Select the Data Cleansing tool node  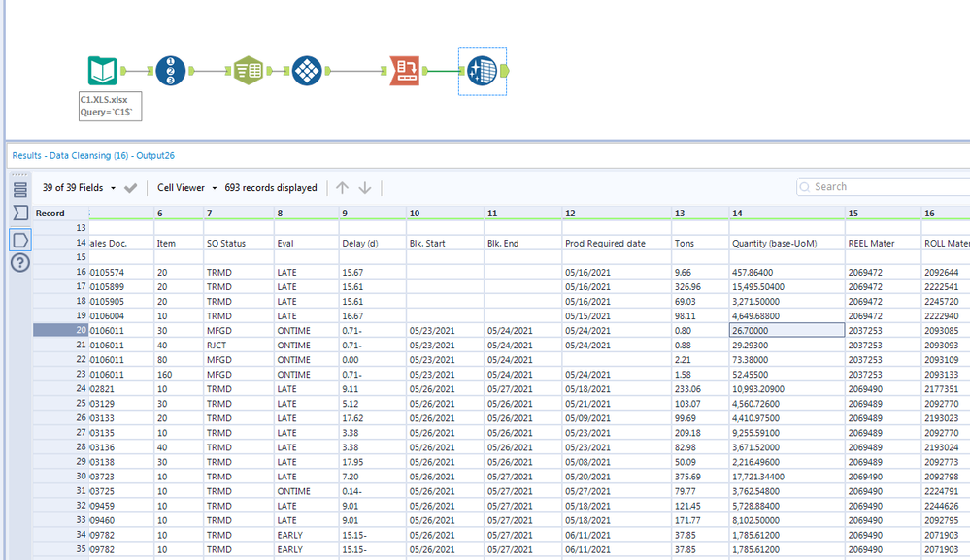(x=482, y=71)
